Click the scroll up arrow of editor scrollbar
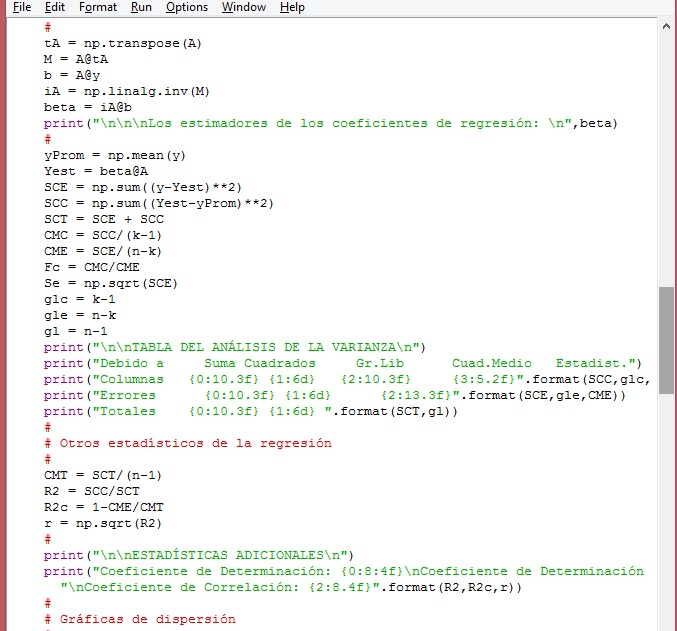This screenshot has height=631, width=677. (x=666, y=26)
